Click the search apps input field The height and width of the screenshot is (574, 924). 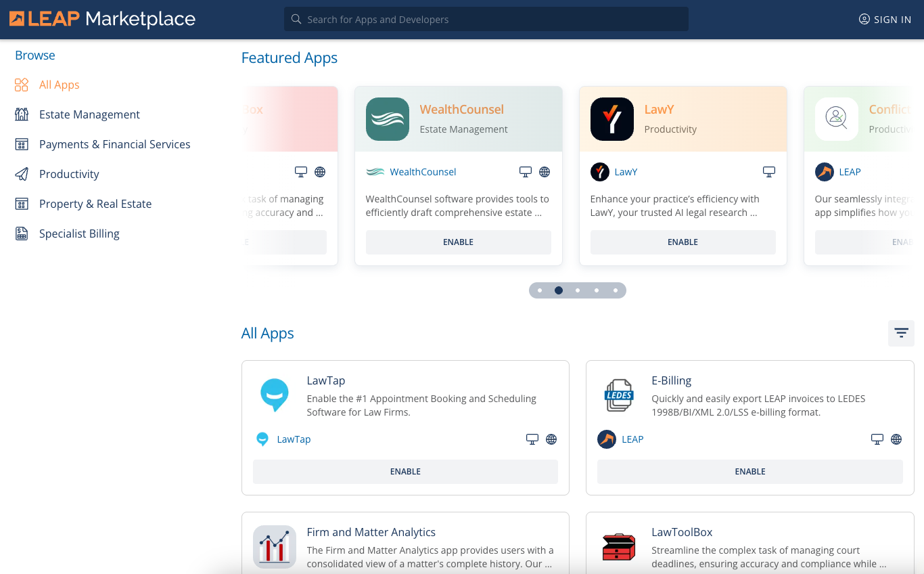[x=486, y=19]
